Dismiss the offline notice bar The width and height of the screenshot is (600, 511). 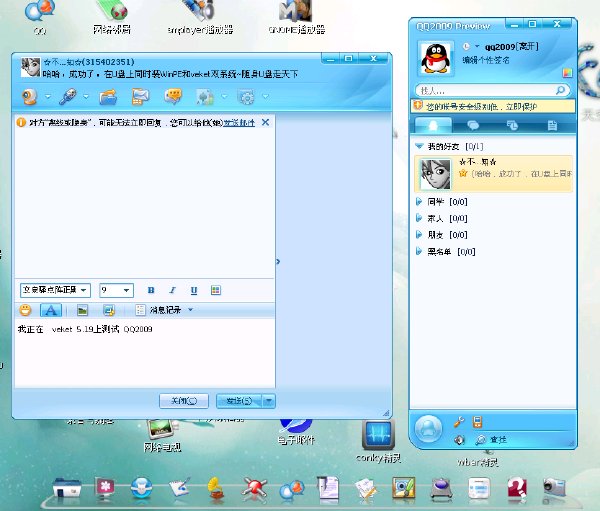tap(265, 122)
